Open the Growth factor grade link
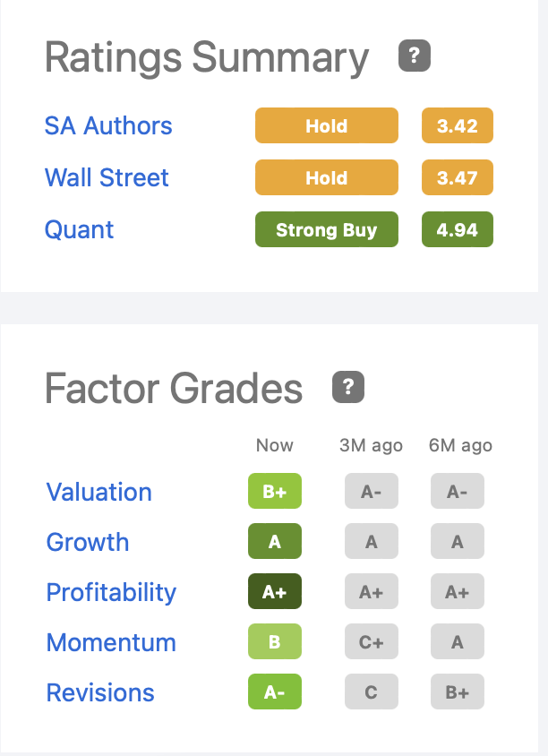 click(88, 542)
